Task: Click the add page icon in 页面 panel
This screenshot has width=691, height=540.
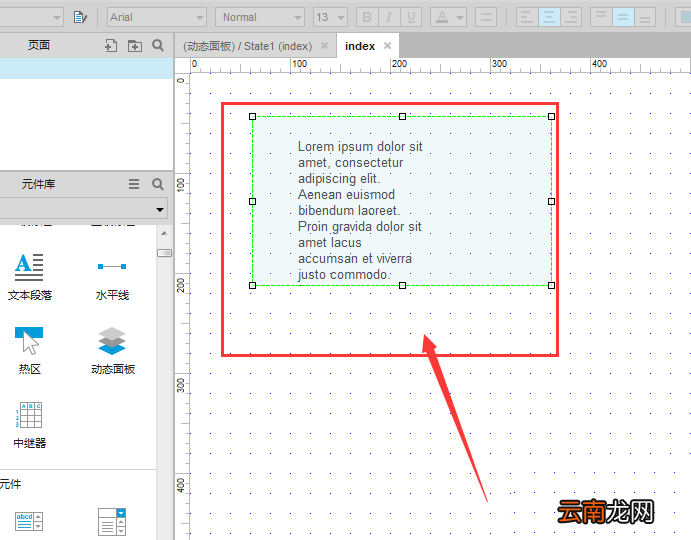Action: [x=111, y=45]
